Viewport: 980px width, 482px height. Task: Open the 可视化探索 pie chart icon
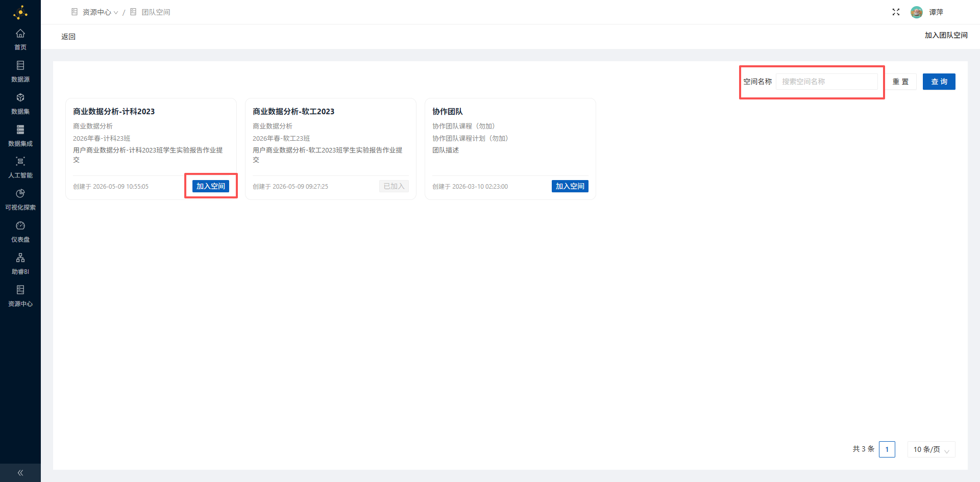[x=20, y=193]
